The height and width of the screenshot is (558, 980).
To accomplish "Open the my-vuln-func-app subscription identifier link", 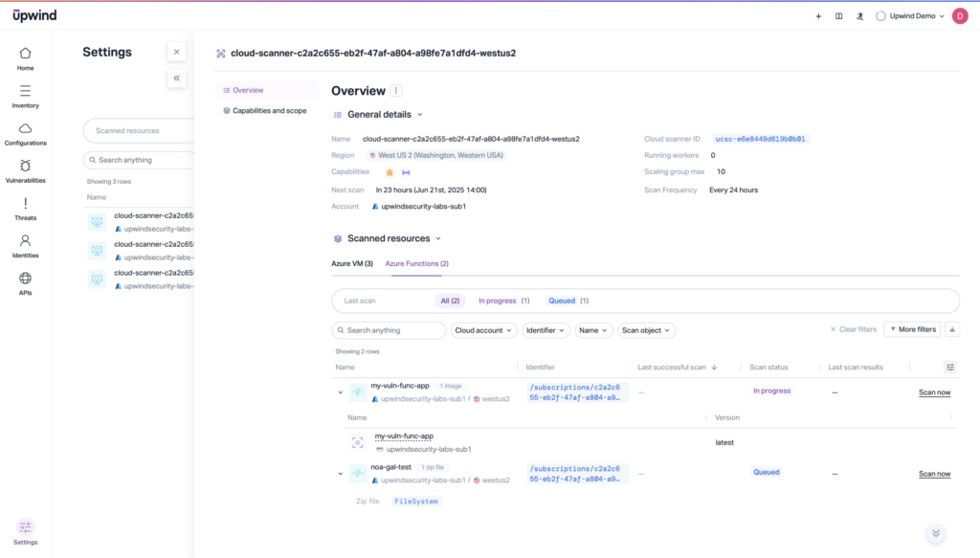I will [575, 392].
